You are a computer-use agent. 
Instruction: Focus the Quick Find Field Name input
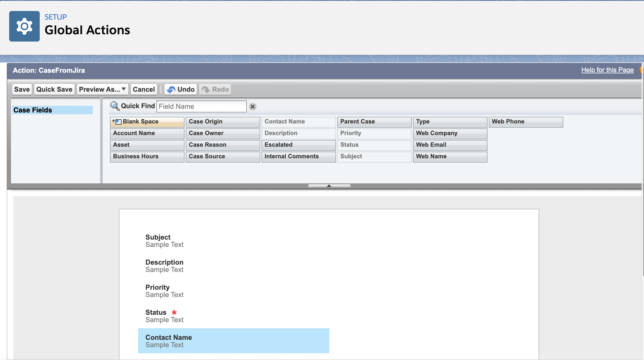point(201,106)
